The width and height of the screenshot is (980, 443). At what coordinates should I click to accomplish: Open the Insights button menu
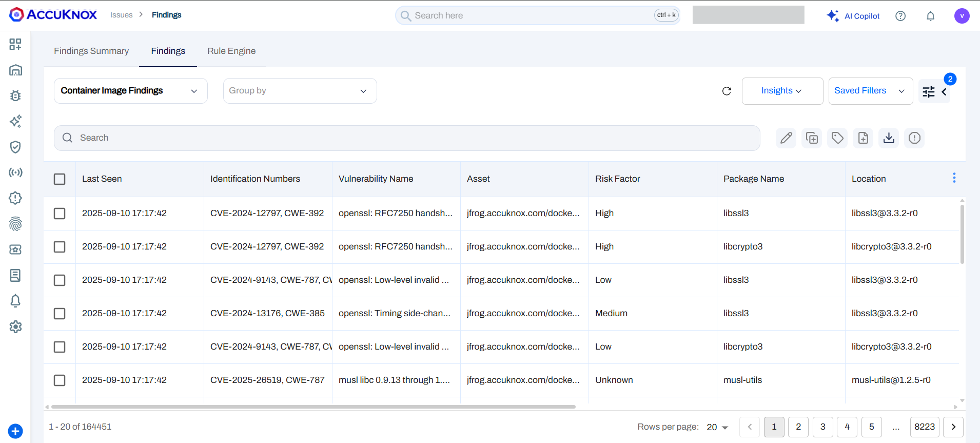pos(782,91)
